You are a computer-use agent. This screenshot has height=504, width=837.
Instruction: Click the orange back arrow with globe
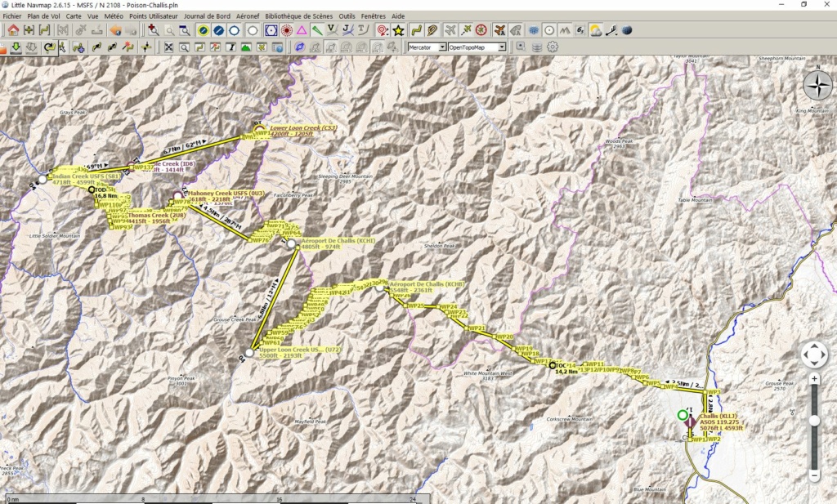tap(115, 30)
